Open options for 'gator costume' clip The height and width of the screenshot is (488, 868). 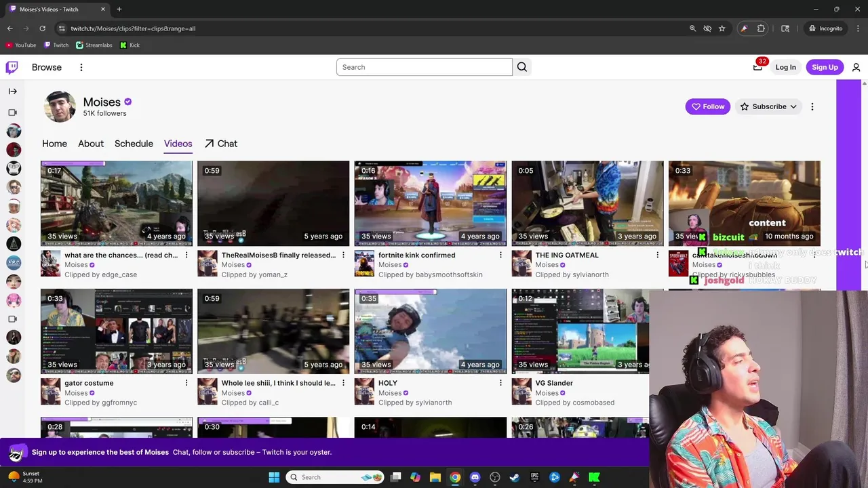[186, 383]
